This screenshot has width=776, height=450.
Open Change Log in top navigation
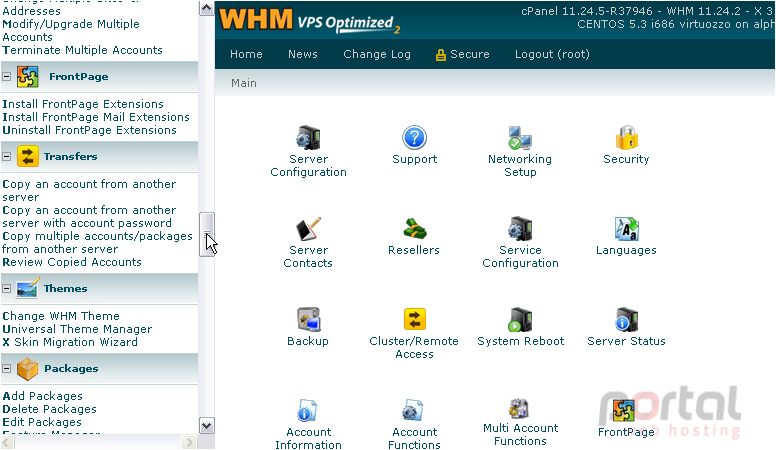pyautogui.click(x=377, y=54)
